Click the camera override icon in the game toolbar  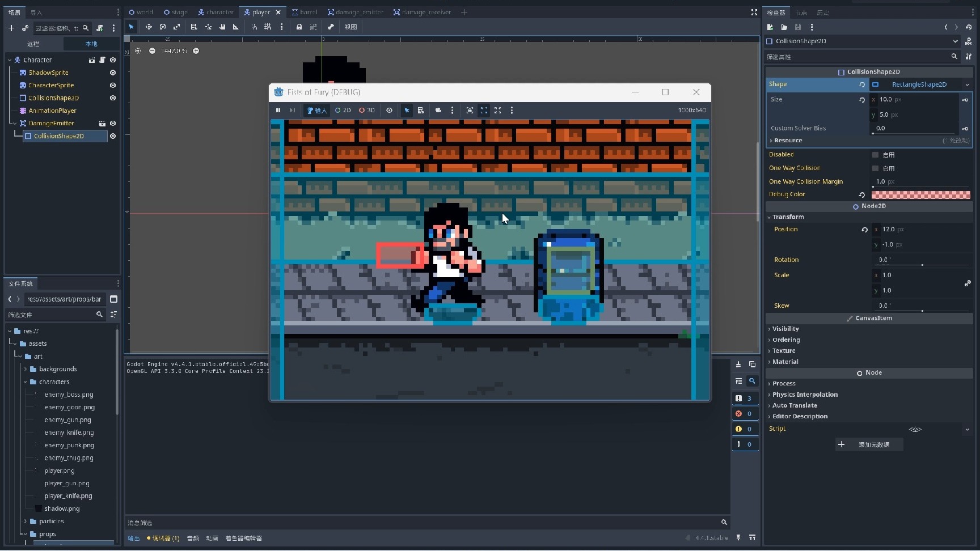(438, 111)
